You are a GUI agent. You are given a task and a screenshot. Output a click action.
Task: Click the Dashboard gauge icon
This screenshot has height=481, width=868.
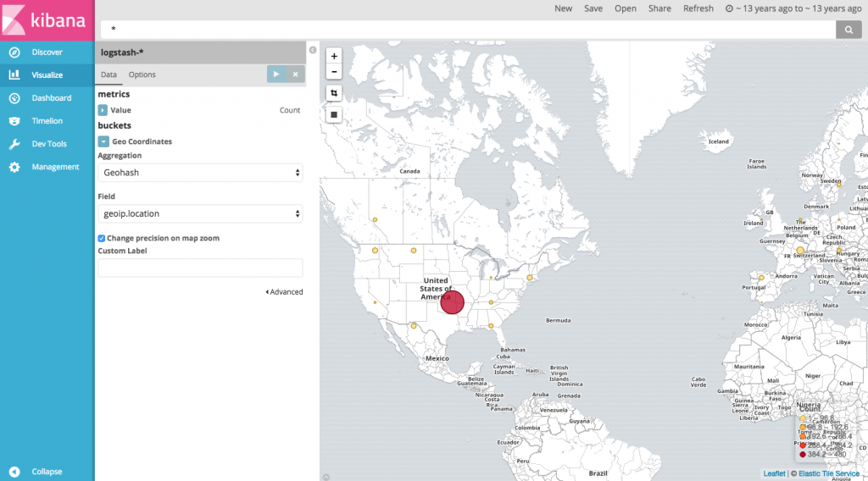14,98
